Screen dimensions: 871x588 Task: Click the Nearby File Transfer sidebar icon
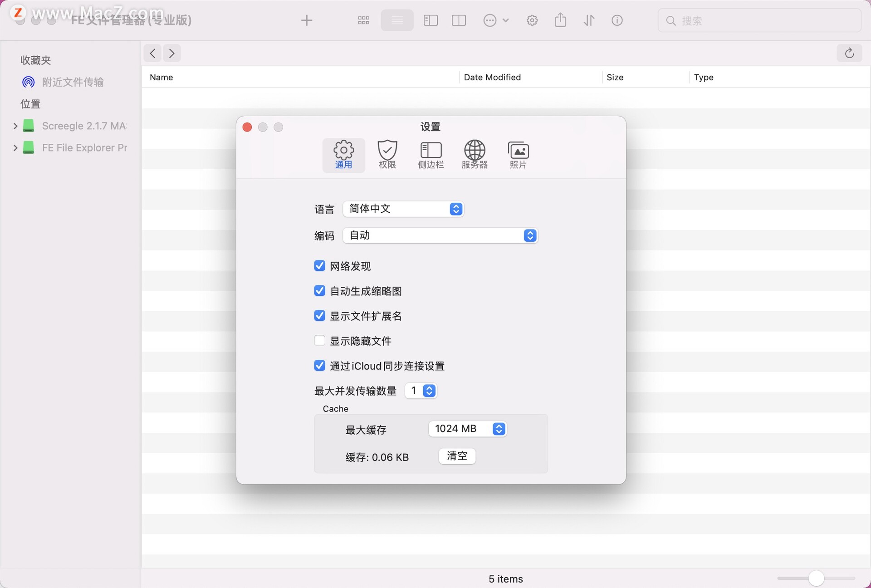[28, 82]
